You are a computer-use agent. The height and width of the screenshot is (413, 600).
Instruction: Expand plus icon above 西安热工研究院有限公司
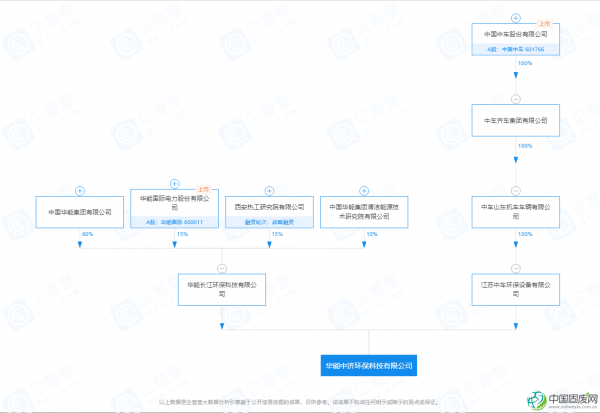pos(270,187)
